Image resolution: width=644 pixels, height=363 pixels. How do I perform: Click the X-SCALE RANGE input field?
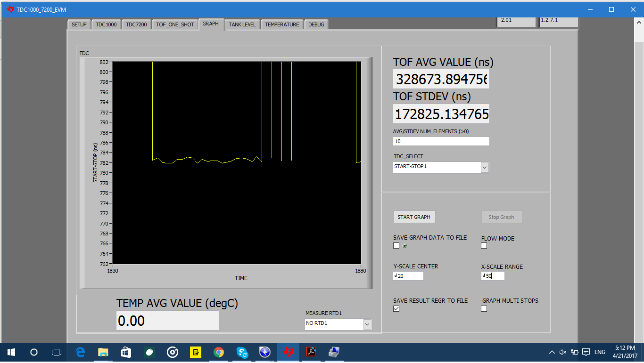click(x=493, y=276)
